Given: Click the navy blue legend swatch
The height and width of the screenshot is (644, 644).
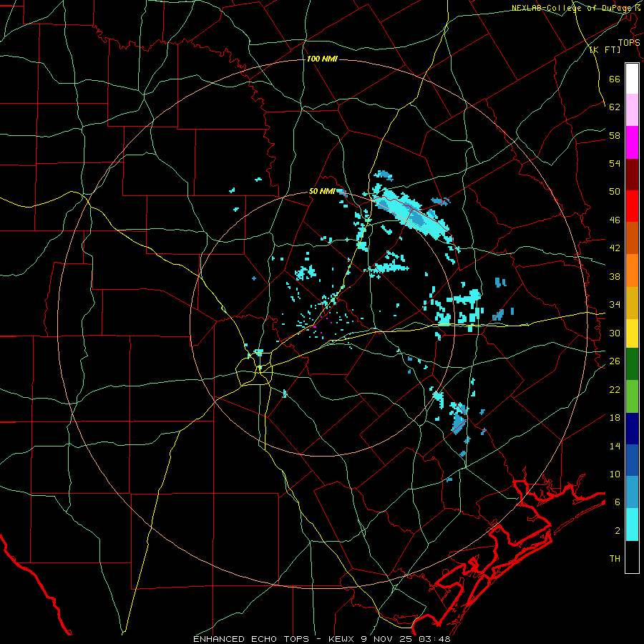Looking at the screenshot, I should click(x=632, y=429).
